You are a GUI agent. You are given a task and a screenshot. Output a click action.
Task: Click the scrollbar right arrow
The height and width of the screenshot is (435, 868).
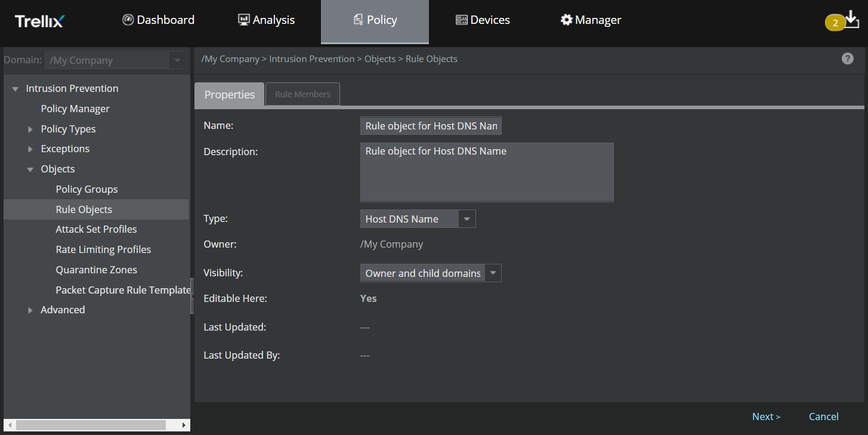[x=184, y=425]
